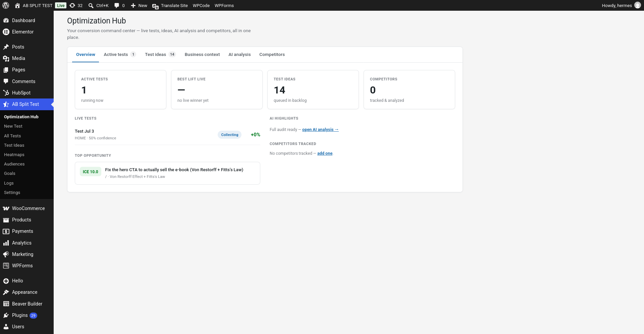Open the Competitors tab
This screenshot has width=644, height=334.
tap(272, 55)
